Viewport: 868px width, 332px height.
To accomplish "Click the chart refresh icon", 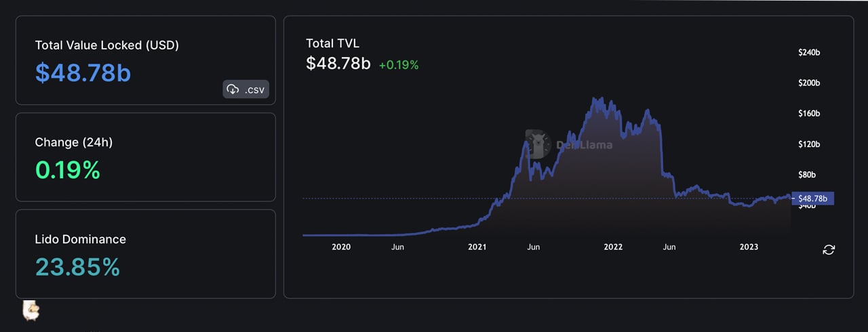I will click(x=829, y=250).
